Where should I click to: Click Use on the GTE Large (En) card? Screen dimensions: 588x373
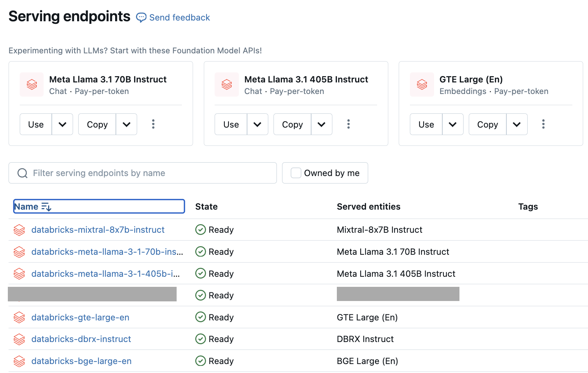[426, 124]
